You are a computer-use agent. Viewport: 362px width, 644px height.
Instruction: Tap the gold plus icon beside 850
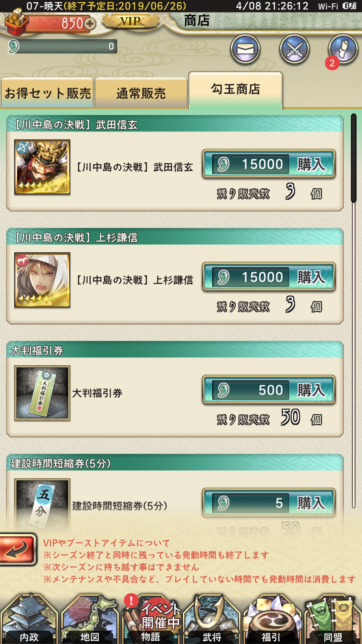pos(90,23)
